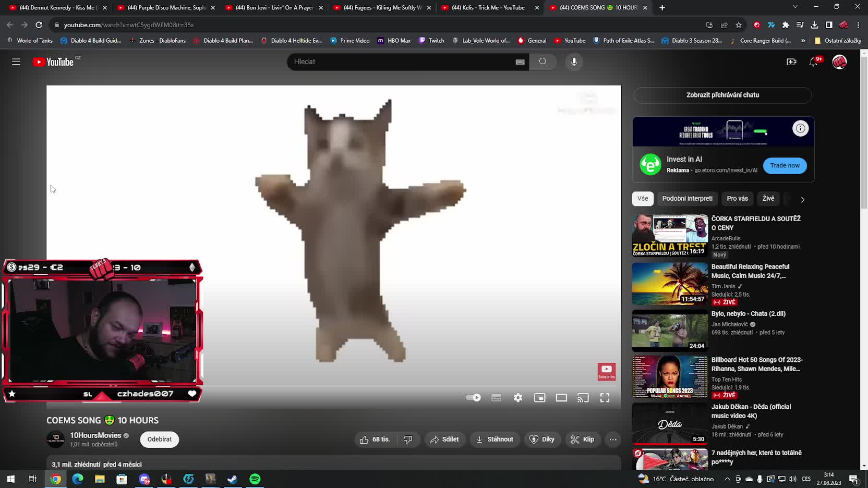Image resolution: width=868 pixels, height=488 pixels.
Task: Subscribe using the Odebírat button
Action: coord(160,440)
